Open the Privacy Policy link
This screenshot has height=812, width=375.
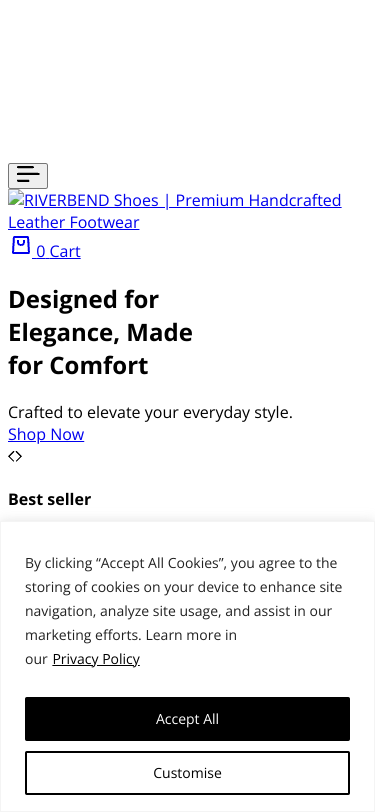(96, 659)
